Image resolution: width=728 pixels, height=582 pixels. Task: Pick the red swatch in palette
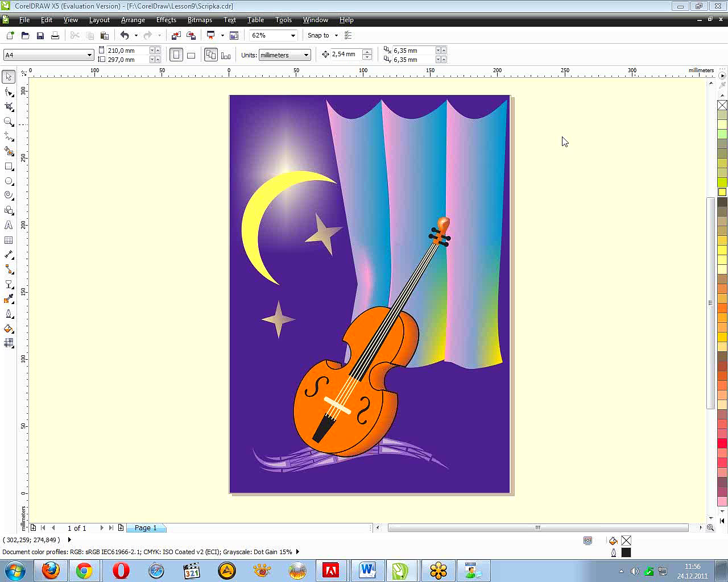(722, 443)
